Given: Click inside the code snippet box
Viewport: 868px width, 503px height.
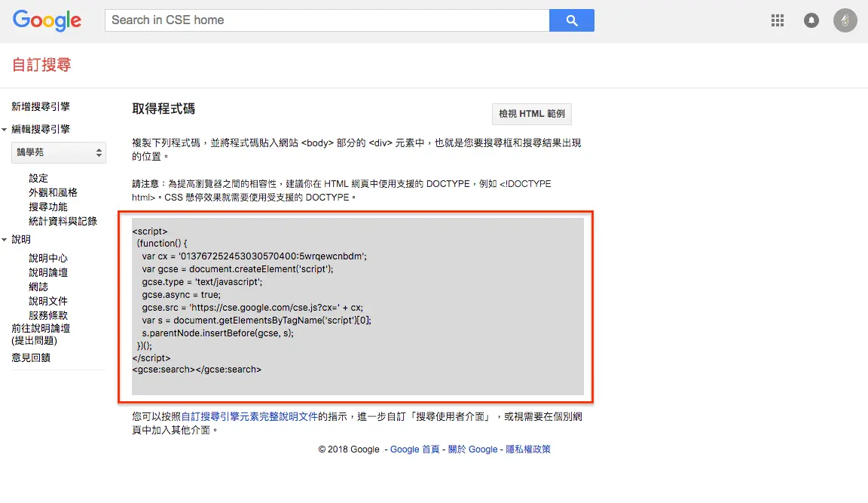Looking at the screenshot, I should [357, 305].
